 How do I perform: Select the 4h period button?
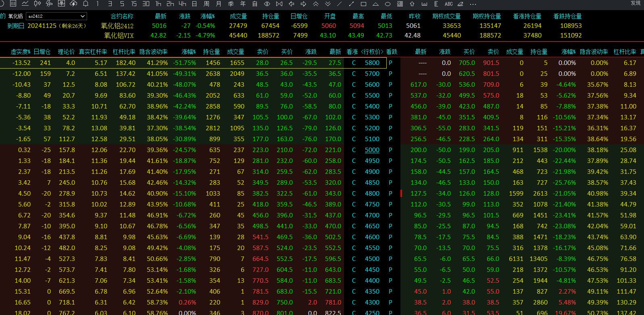[x=182, y=4]
